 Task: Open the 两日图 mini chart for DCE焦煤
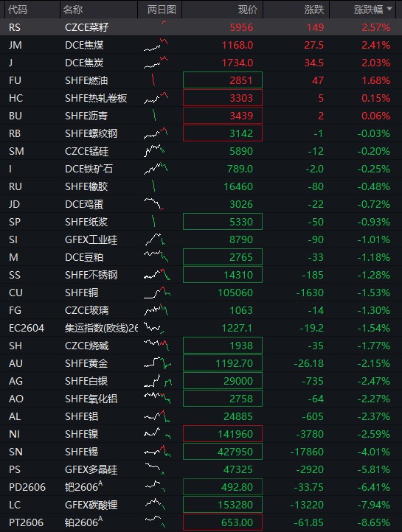tap(156, 45)
